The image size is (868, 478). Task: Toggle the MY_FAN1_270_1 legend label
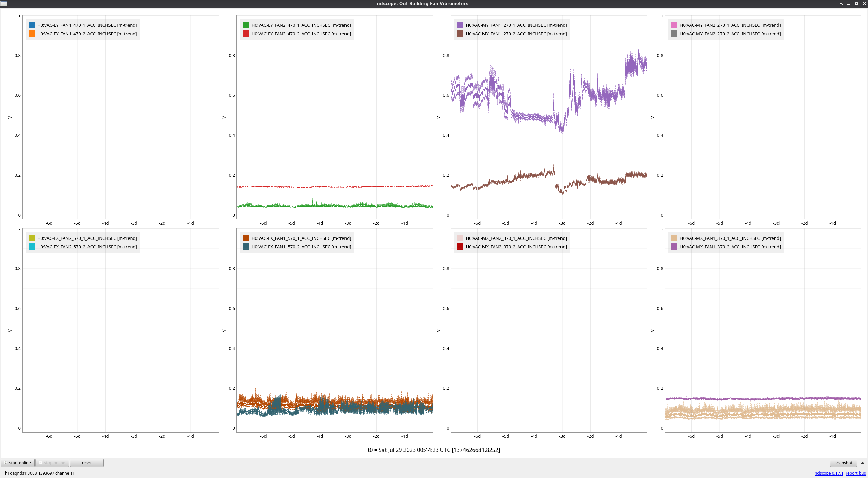516,25
